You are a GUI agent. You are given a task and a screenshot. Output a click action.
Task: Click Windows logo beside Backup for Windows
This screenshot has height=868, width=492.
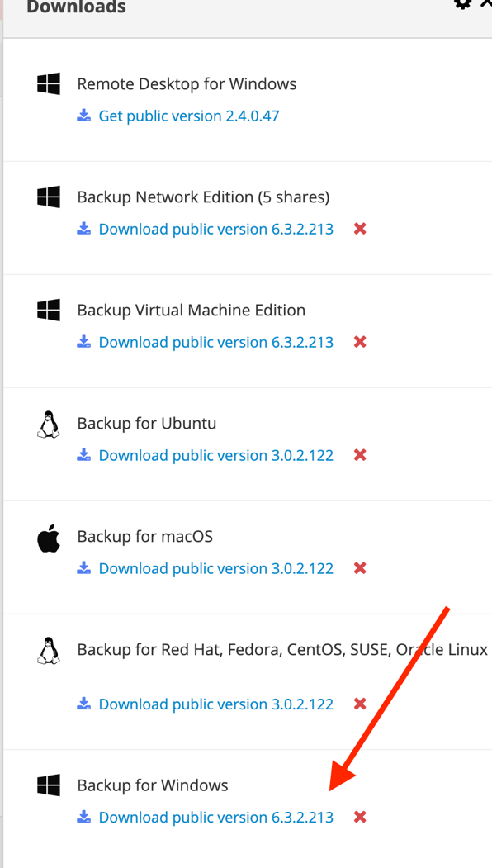[49, 785]
